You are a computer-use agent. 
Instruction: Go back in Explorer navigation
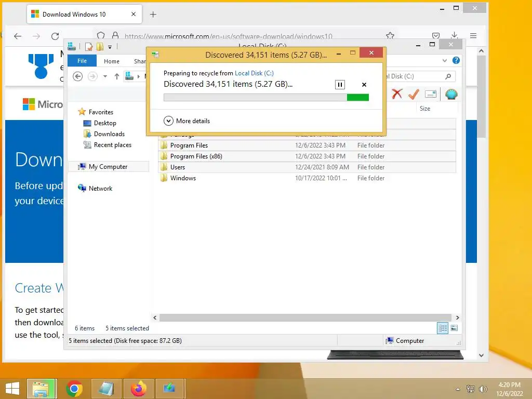click(78, 76)
